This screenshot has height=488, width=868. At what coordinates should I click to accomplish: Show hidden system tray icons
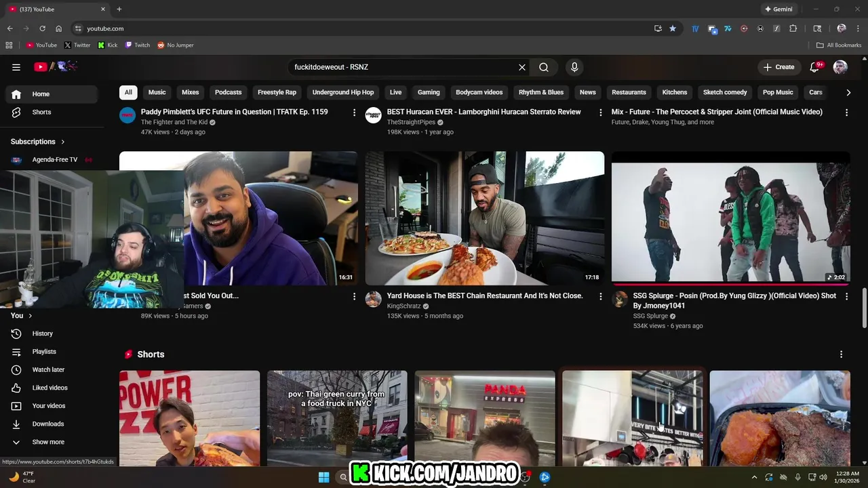(x=754, y=477)
